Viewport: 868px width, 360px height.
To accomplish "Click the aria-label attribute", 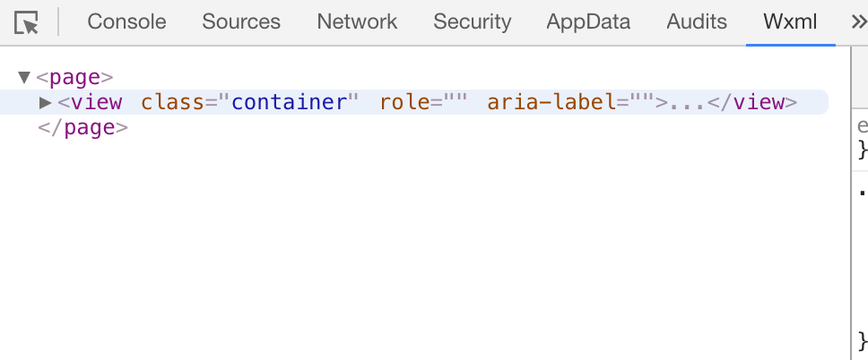I will pyautogui.click(x=551, y=102).
